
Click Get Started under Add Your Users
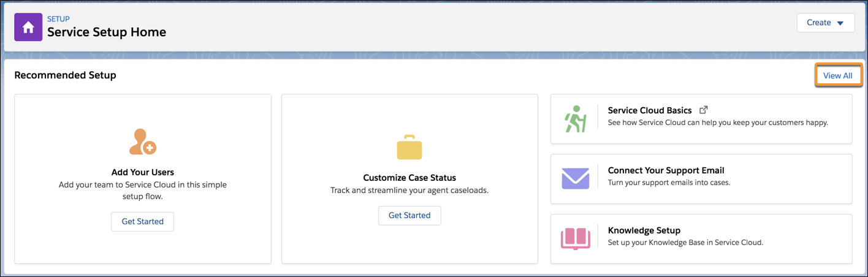(x=142, y=221)
